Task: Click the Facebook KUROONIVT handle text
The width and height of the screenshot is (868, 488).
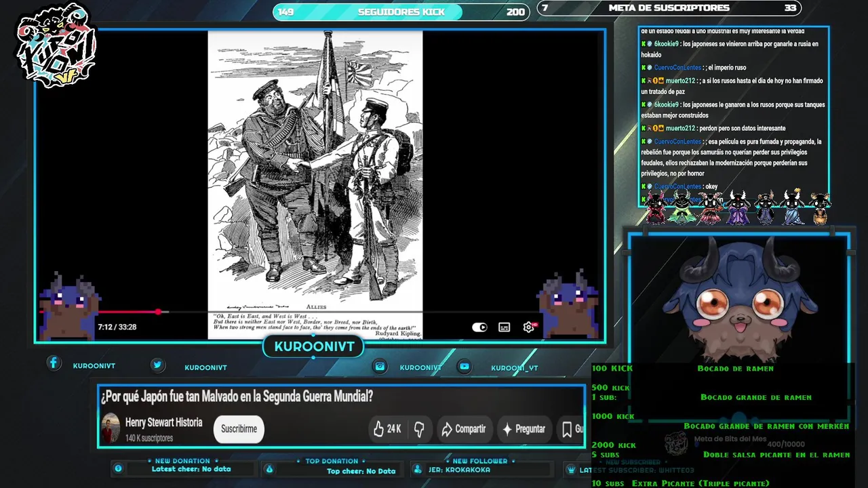Action: point(94,366)
